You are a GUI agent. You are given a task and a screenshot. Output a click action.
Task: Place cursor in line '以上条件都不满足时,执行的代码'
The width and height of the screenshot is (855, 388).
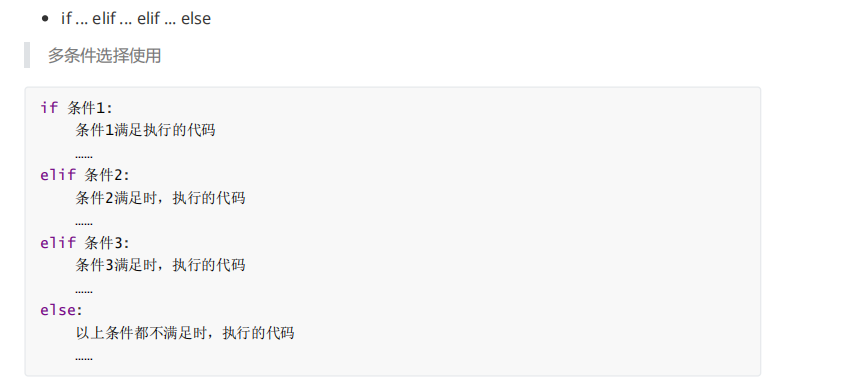(185, 333)
